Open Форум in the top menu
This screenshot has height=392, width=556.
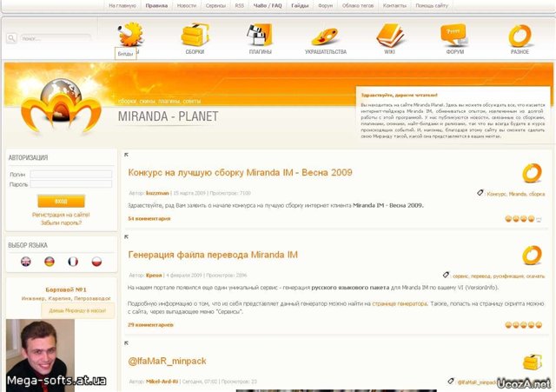click(325, 6)
